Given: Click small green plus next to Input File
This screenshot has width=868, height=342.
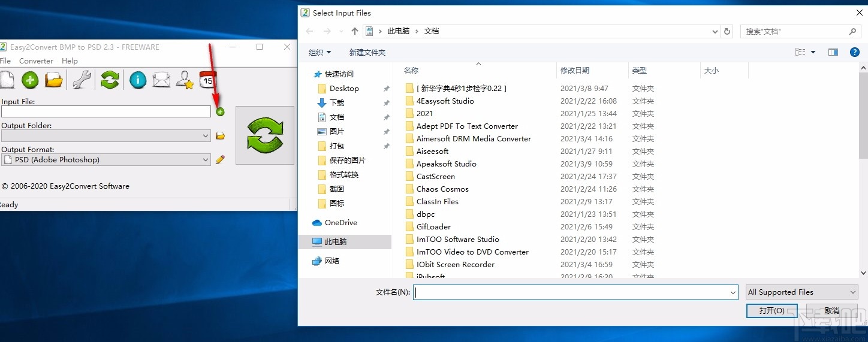Looking at the screenshot, I should 220,111.
